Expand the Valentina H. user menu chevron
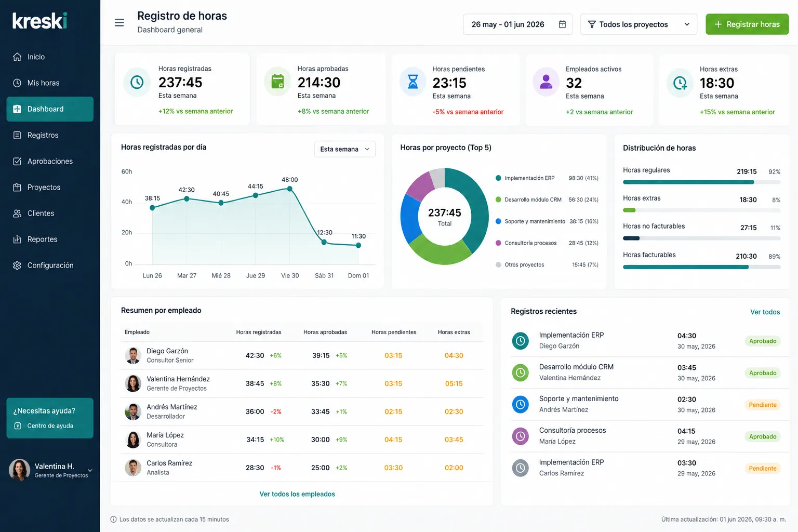Image resolution: width=798 pixels, height=532 pixels. tap(90, 470)
